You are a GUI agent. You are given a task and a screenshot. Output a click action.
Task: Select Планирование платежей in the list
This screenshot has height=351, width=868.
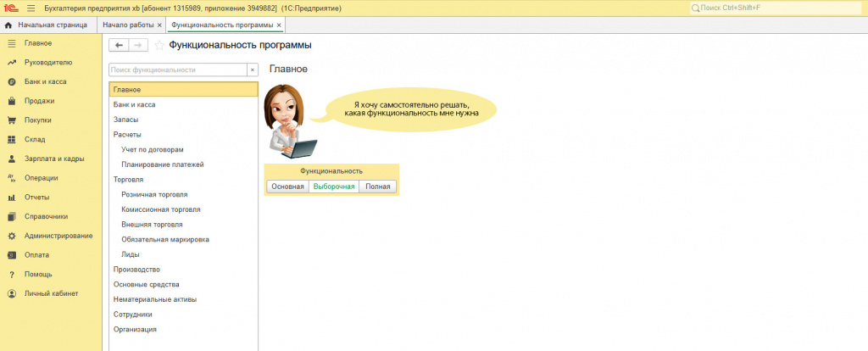[184, 164]
